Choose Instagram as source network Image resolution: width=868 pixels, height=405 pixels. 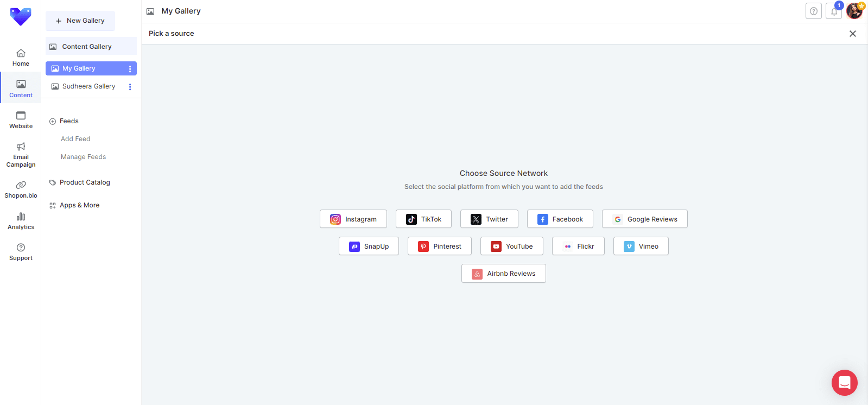pyautogui.click(x=353, y=219)
